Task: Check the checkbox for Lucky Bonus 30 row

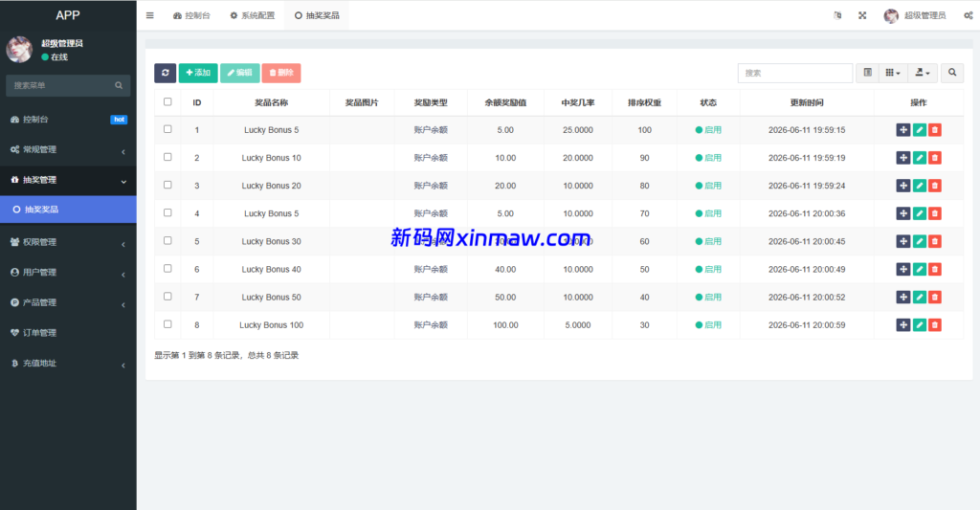Action: tap(167, 240)
